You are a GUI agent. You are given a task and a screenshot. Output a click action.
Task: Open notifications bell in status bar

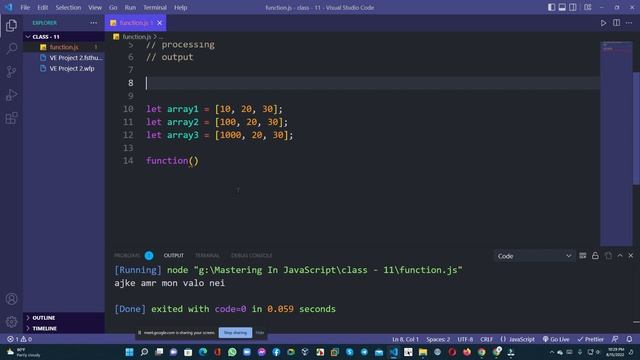[629, 339]
